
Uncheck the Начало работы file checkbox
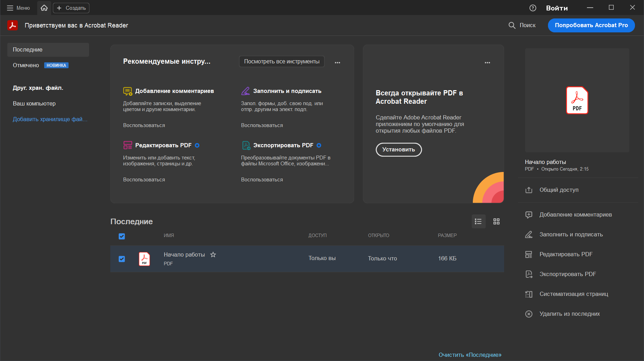(x=122, y=259)
